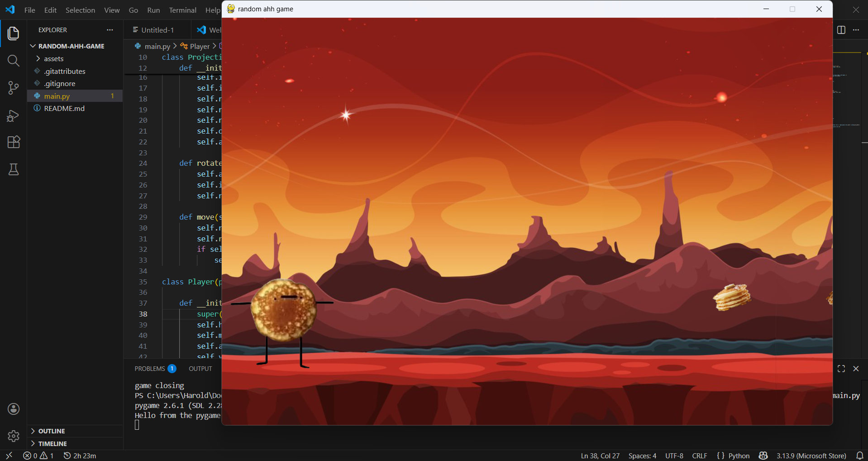Open the Extensions view

(x=14, y=142)
